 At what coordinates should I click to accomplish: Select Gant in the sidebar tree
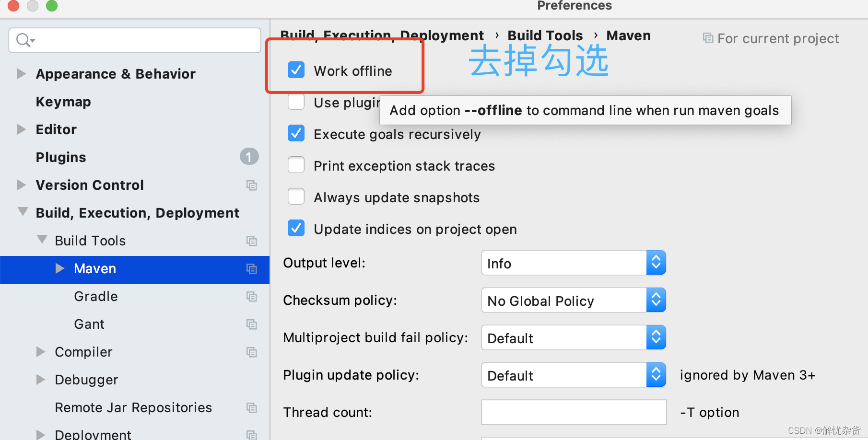[89, 324]
